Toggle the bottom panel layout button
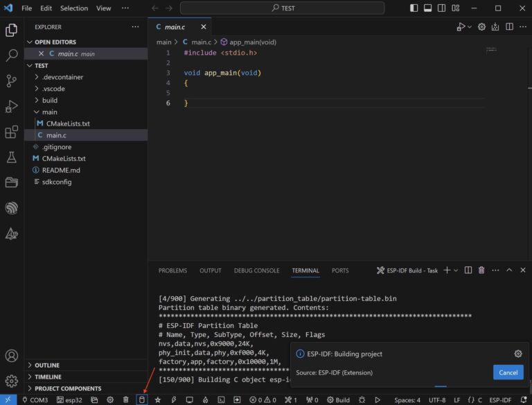 pyautogui.click(x=429, y=8)
